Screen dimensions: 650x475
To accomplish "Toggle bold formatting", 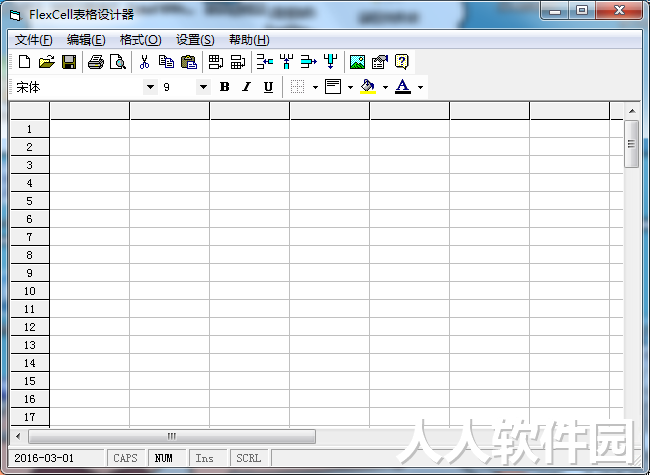I will point(224,87).
